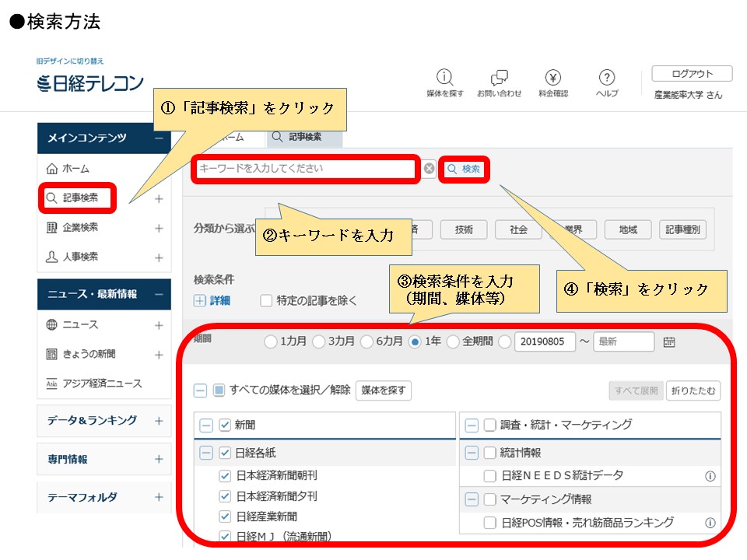Viewport: 747px width, 560px height.
Task: Click the アジア経済ニュース Asia icon
Action: 51,383
